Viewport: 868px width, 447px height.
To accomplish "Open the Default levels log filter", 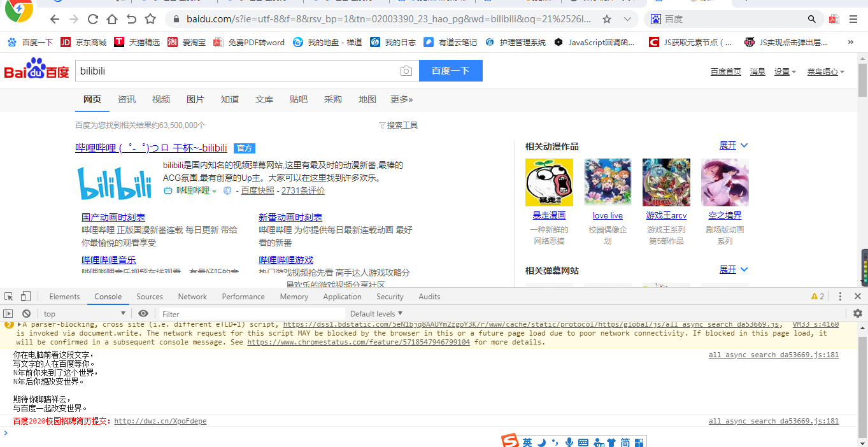I will pyautogui.click(x=376, y=314).
